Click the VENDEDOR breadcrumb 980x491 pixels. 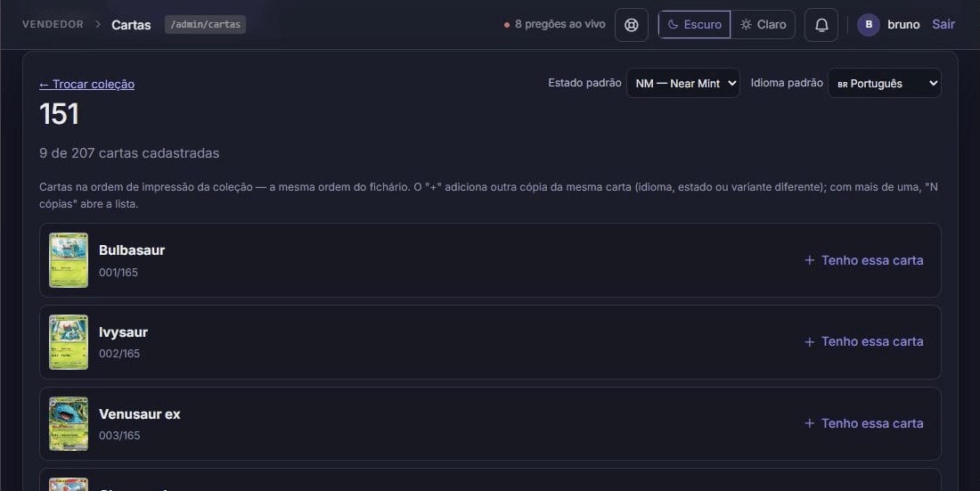click(53, 24)
